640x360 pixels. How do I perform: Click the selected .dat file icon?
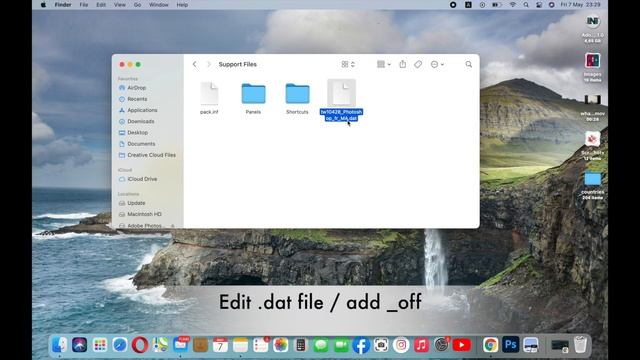342,93
